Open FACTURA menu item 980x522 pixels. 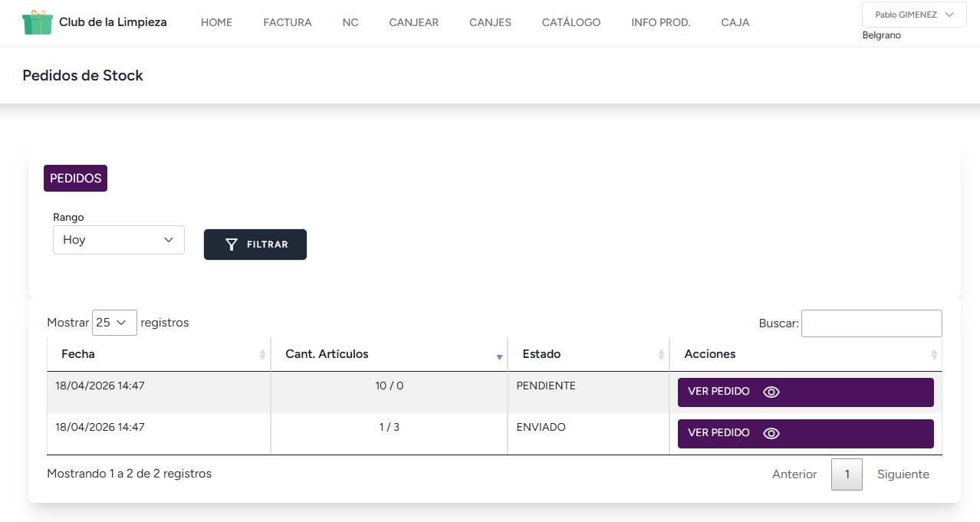(x=288, y=23)
